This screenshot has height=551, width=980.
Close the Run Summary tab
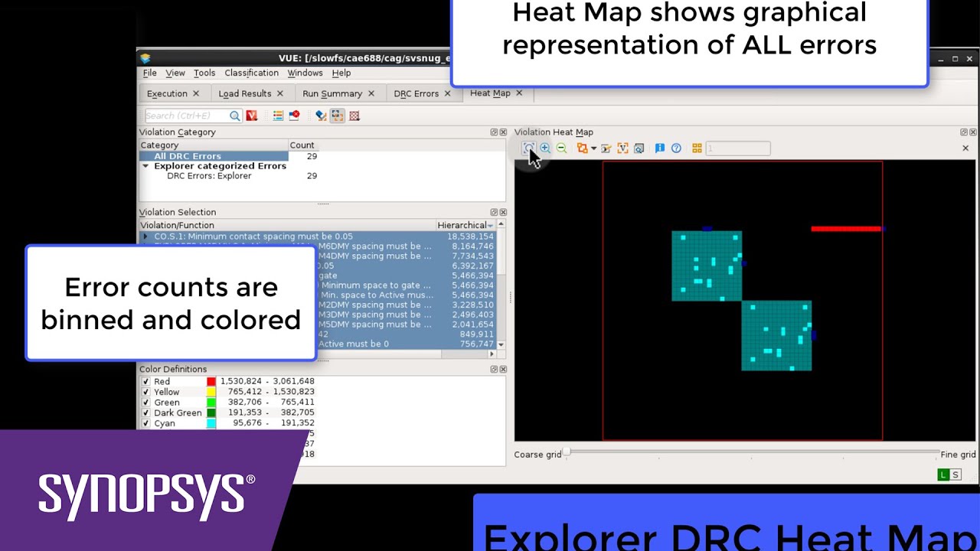tap(371, 93)
